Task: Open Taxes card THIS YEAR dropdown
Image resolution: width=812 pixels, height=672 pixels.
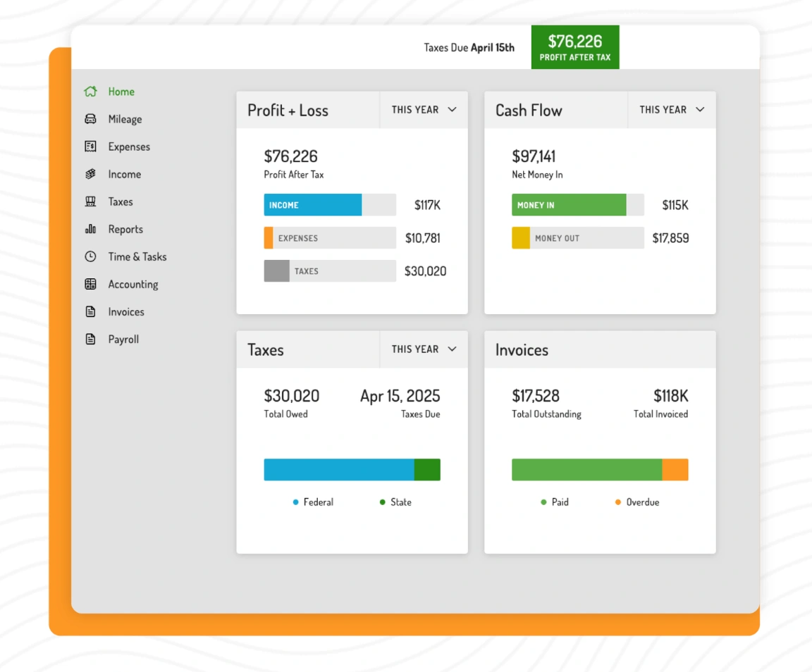Action: click(424, 349)
